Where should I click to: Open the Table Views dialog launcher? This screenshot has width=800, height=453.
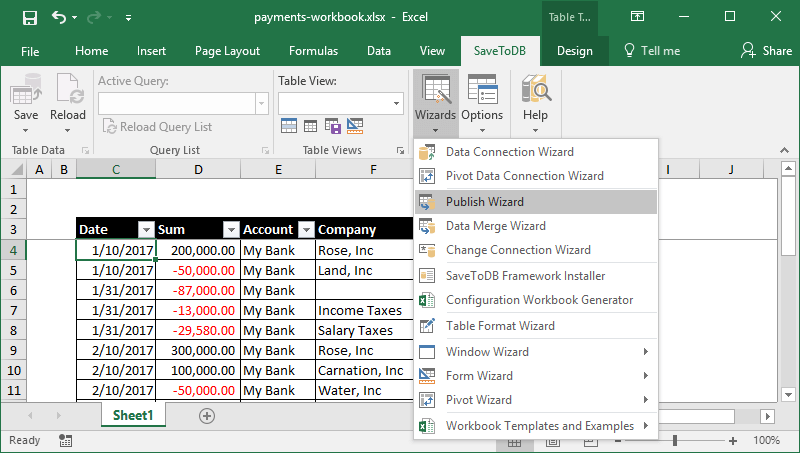coord(401,150)
